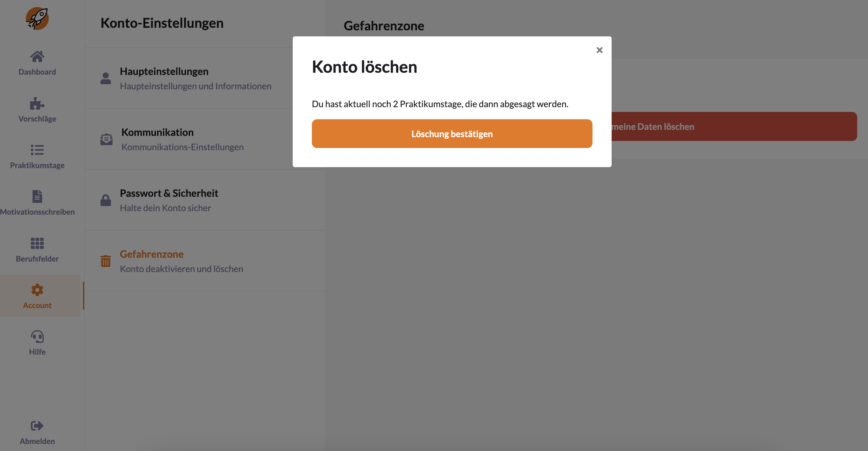Select Haupteinstellungen settings section
The height and width of the screenshot is (451, 868).
click(205, 78)
